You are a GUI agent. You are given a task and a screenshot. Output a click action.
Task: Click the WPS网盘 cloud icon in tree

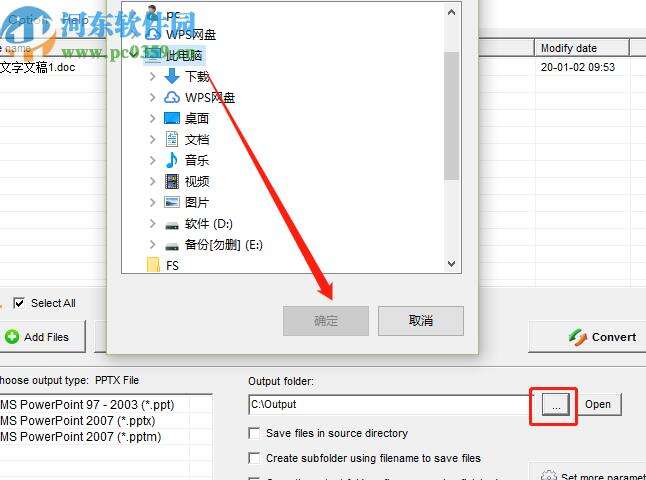(172, 98)
